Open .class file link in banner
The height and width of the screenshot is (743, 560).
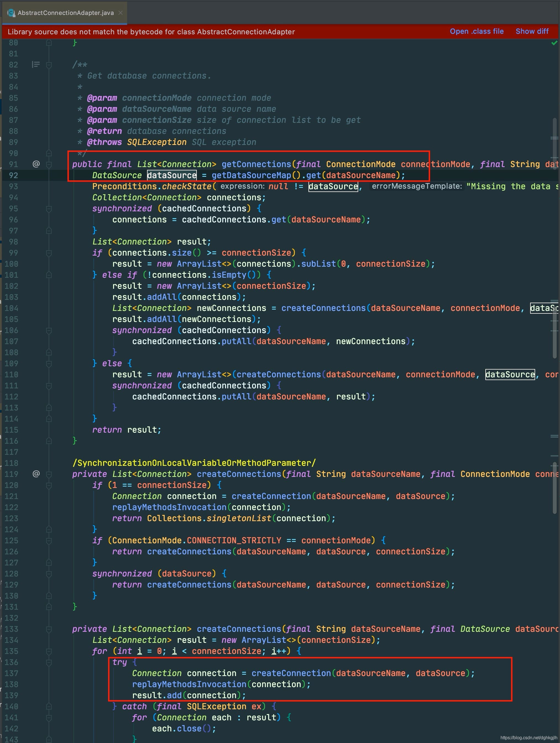477,31
